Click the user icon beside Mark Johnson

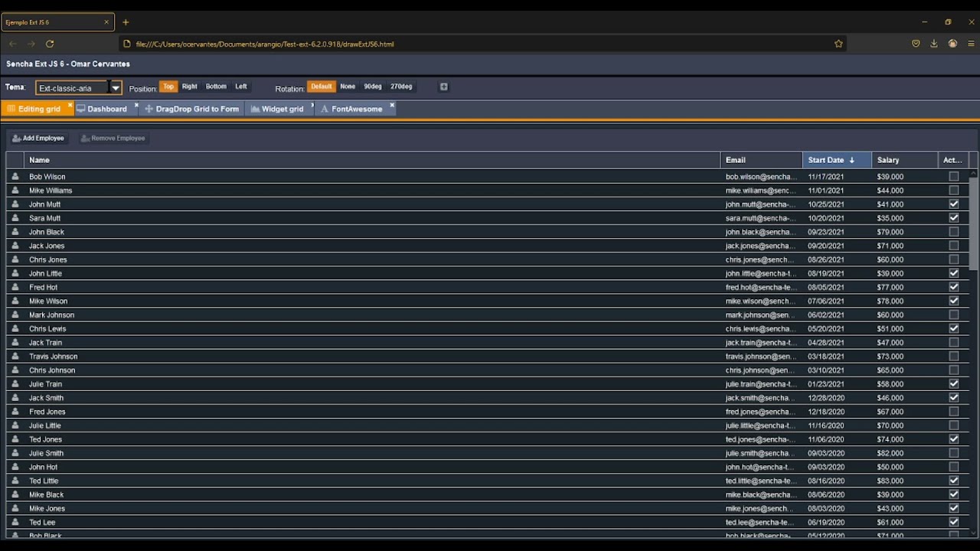click(x=15, y=315)
